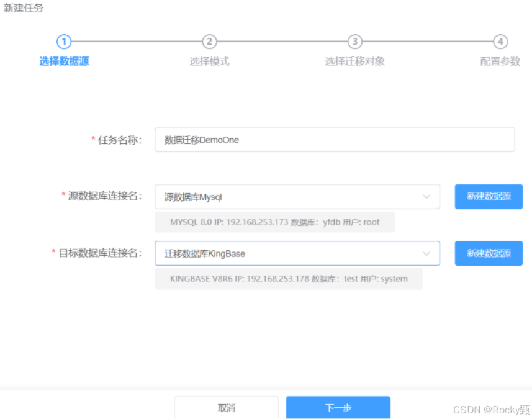The height and width of the screenshot is (419, 532).
Task: Go to the 配置参数 step label
Action: pyautogui.click(x=500, y=61)
